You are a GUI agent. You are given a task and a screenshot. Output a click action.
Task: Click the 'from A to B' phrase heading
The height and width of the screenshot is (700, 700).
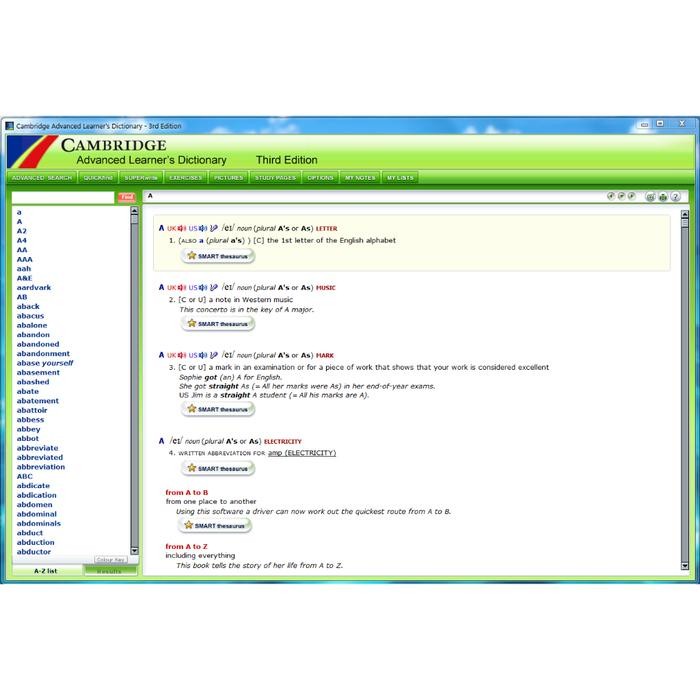[187, 492]
